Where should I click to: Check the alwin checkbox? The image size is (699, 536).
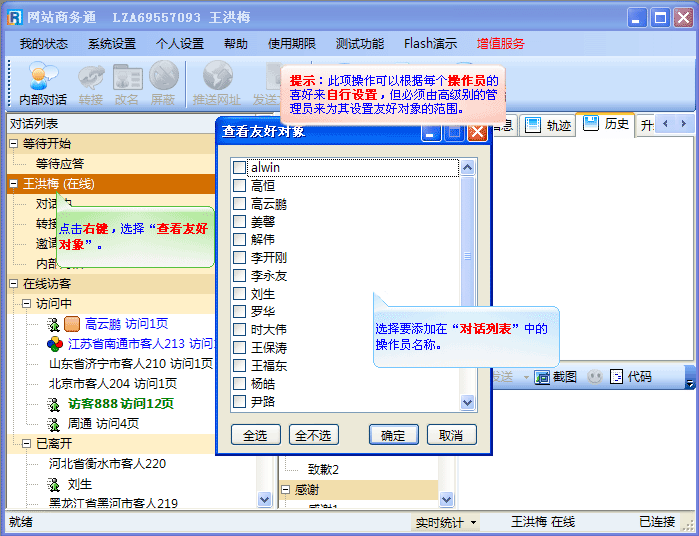click(x=239, y=168)
